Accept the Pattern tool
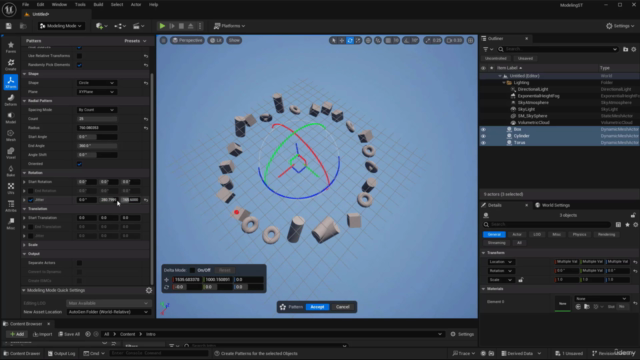The height and width of the screenshot is (360, 640). point(317,307)
